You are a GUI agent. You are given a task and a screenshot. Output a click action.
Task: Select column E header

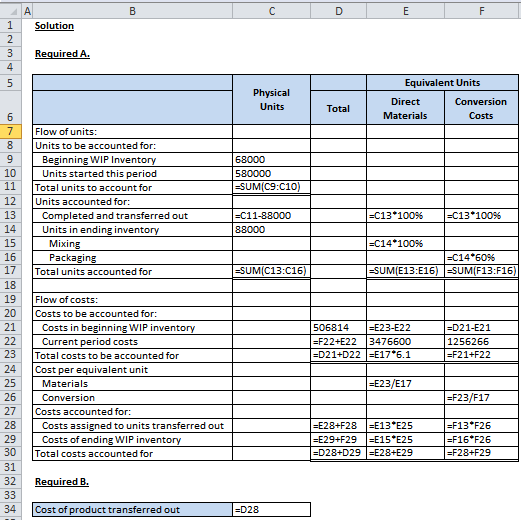coord(405,11)
